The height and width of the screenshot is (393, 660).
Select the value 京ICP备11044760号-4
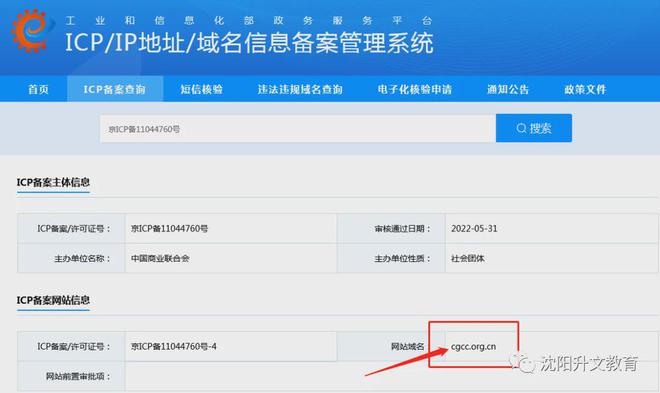[173, 346]
